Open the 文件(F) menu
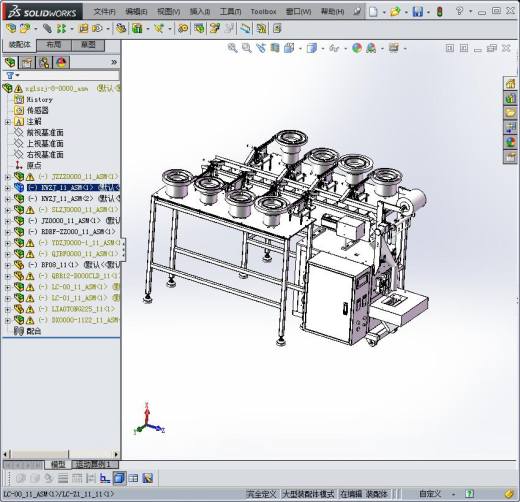520x502 pixels. click(104, 12)
